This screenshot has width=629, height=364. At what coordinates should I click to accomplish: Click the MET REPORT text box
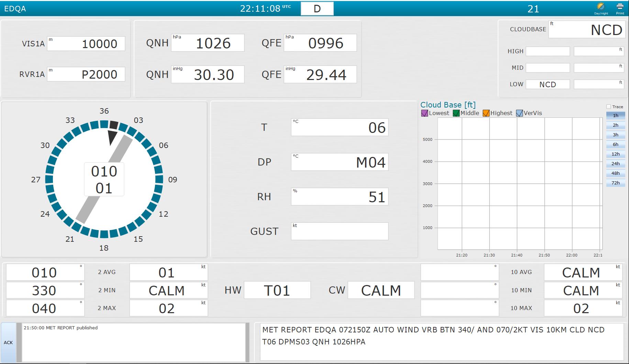[441, 342]
